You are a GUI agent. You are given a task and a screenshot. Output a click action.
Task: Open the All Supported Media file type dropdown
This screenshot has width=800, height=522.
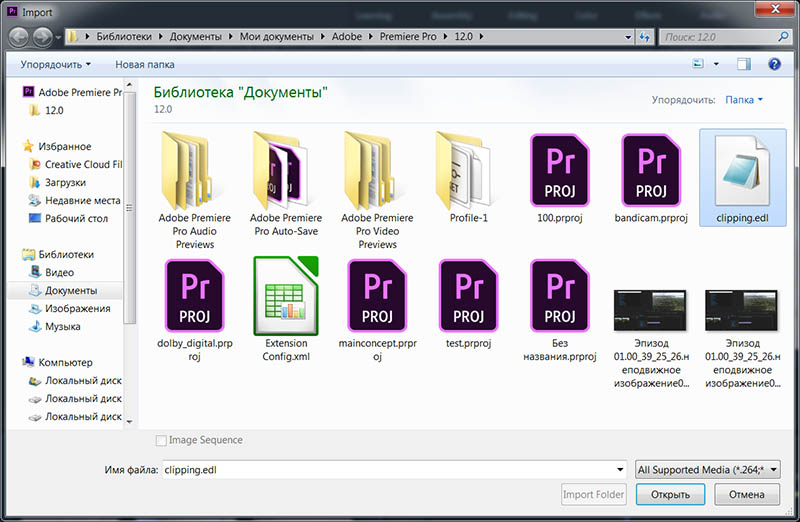pyautogui.click(x=708, y=469)
